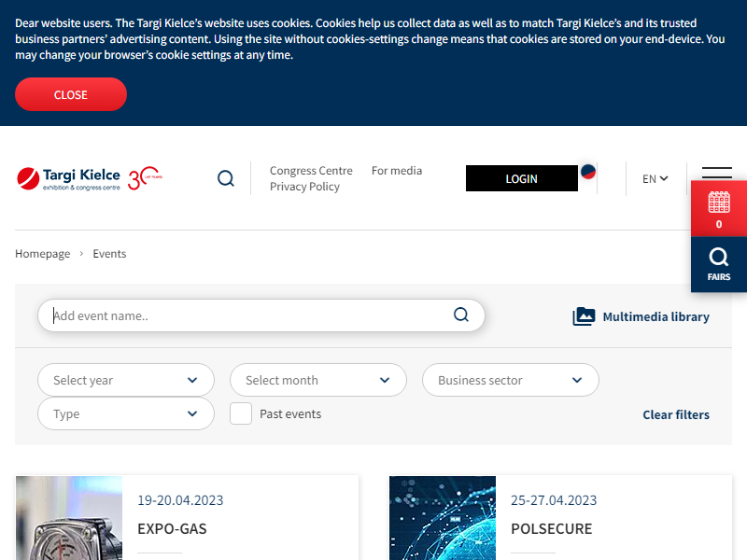Click the LOGIN button
747x560 pixels.
point(522,178)
